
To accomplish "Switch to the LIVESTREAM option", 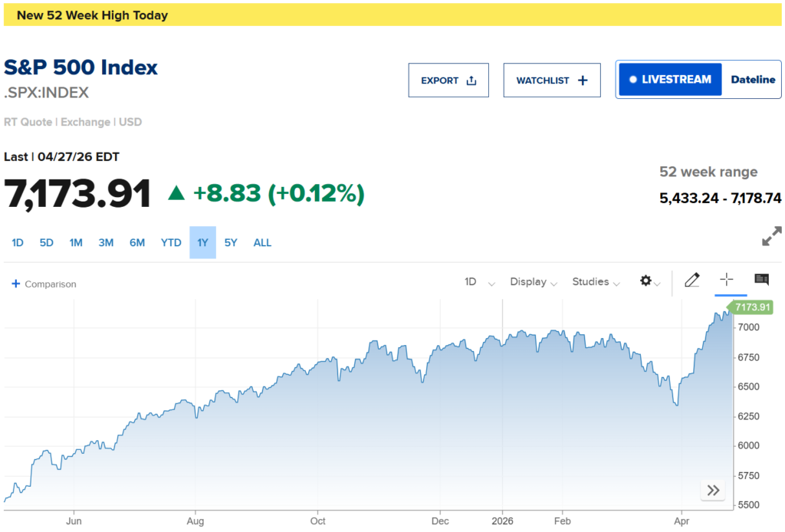I will (670, 80).
